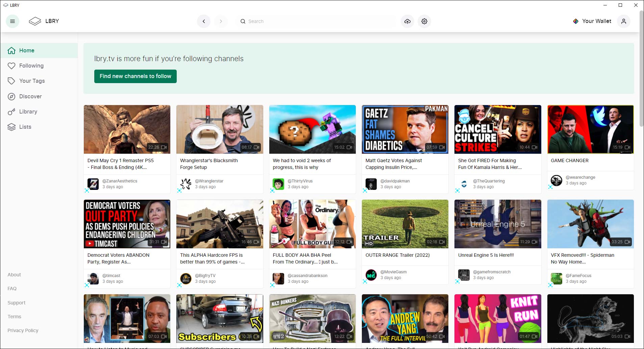Open the upload (cloud) button
Screen dimensions: 644x349
pos(407,21)
